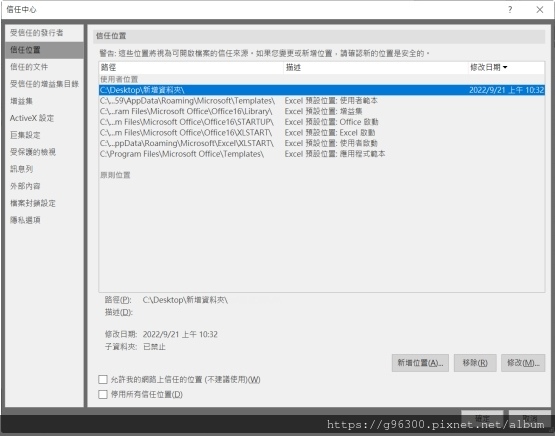This screenshot has height=436, width=555.
Task: Select C:\Desktop\新增資料夾\ row
Action: (322, 90)
